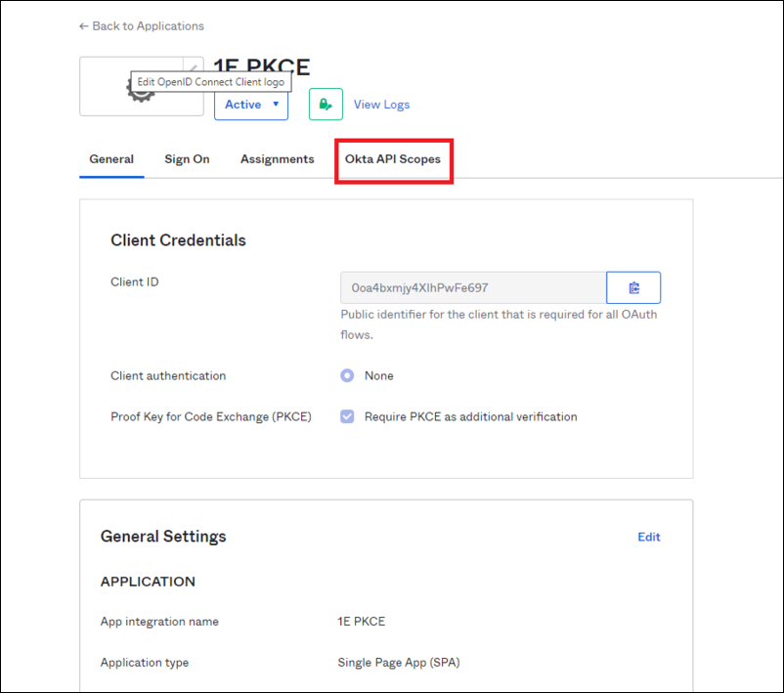Image resolution: width=784 pixels, height=693 pixels.
Task: Toggle Require PKCE as additional verification checkbox
Action: (347, 416)
